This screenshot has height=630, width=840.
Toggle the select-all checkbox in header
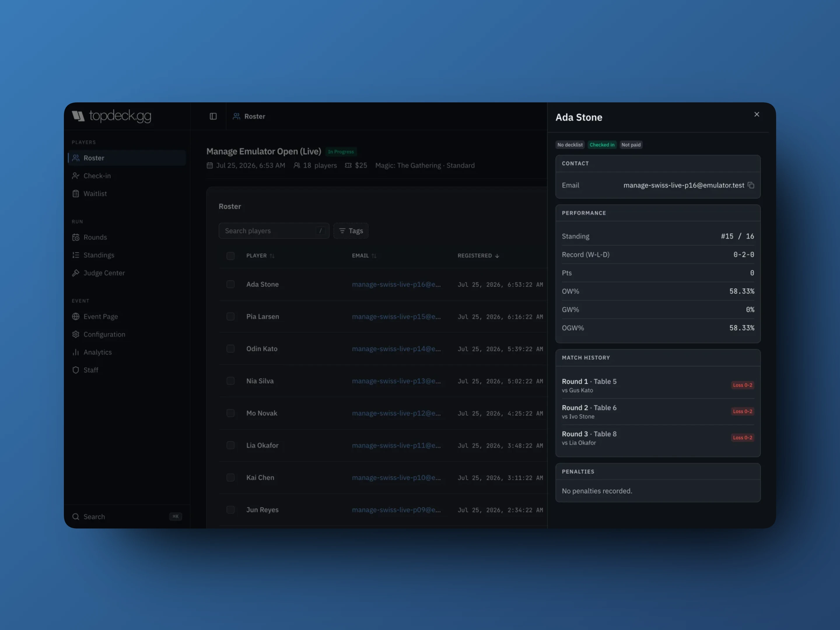coord(230,256)
